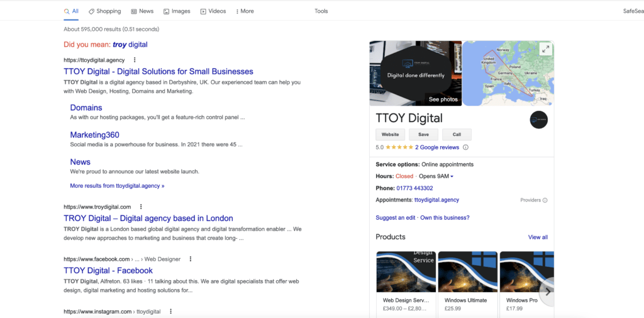
Task: Switch to the Shopping tab
Action: [105, 11]
